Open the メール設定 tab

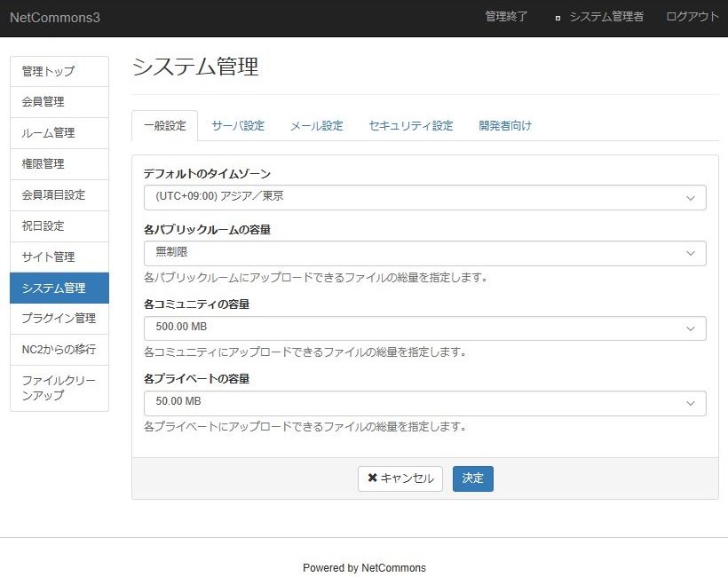click(x=316, y=126)
